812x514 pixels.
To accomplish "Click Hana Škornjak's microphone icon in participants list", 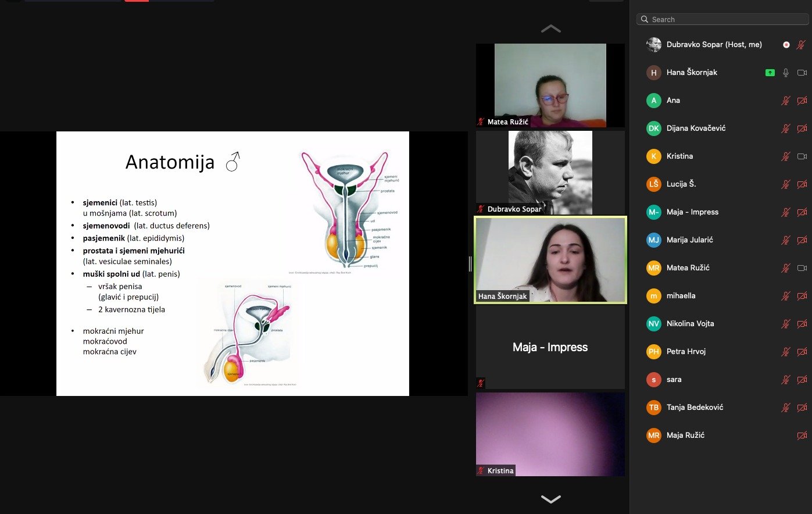I will point(786,73).
